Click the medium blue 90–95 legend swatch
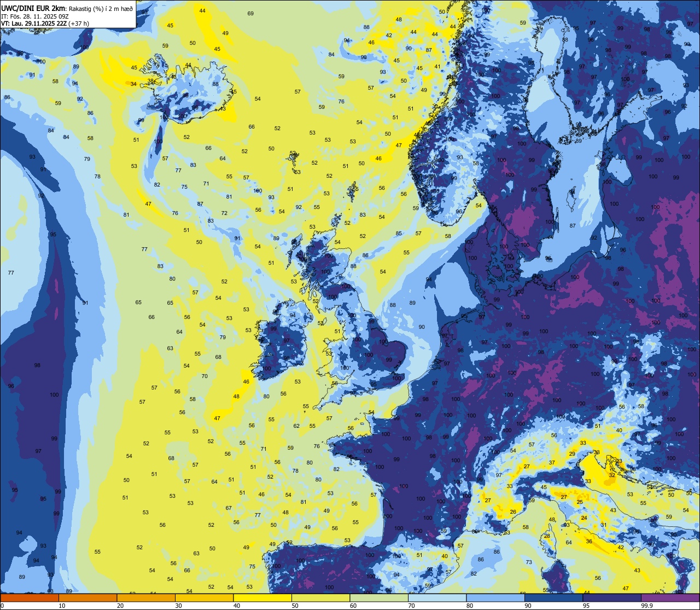The image size is (700, 610). click(x=553, y=597)
